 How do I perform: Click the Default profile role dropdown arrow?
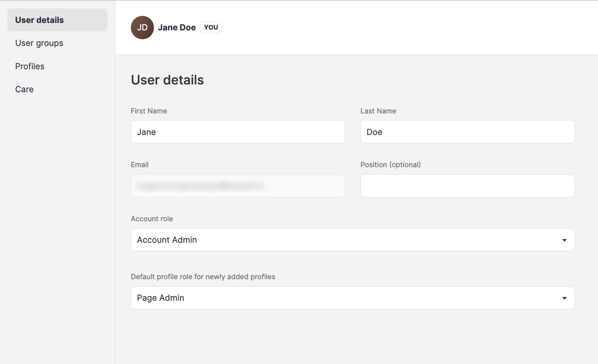[x=564, y=298]
